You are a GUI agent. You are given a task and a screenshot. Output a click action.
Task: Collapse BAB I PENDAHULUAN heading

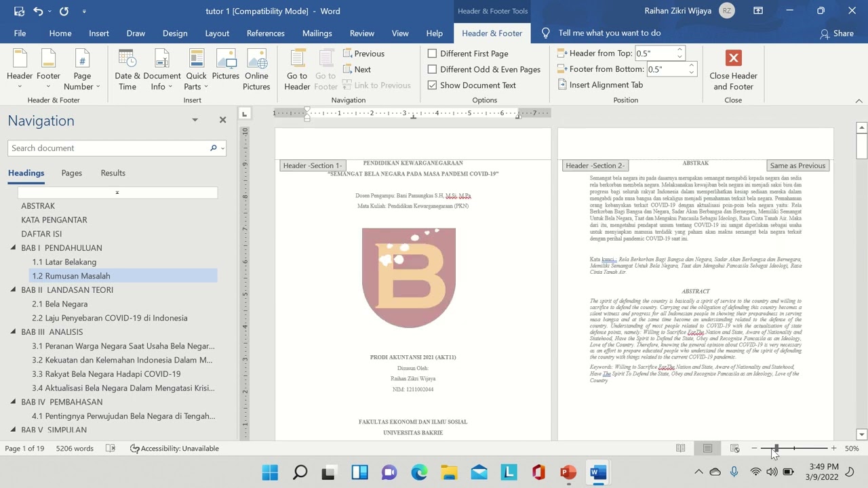click(x=13, y=248)
